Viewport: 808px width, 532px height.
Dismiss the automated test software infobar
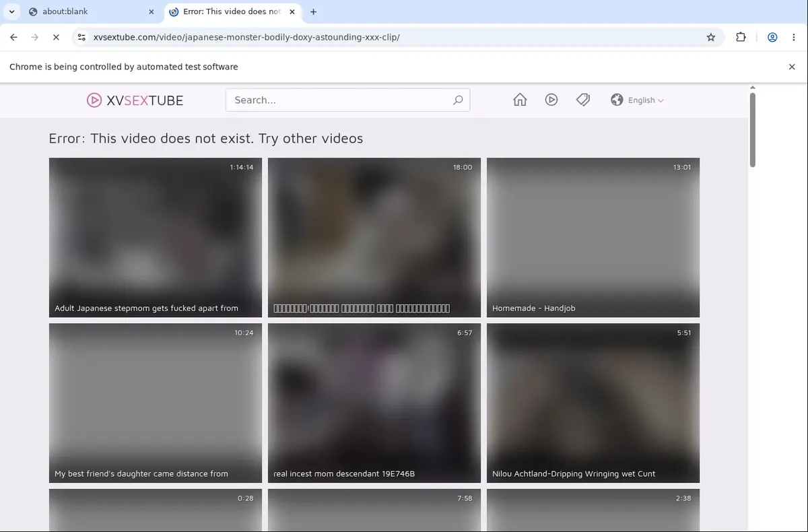[x=792, y=67]
